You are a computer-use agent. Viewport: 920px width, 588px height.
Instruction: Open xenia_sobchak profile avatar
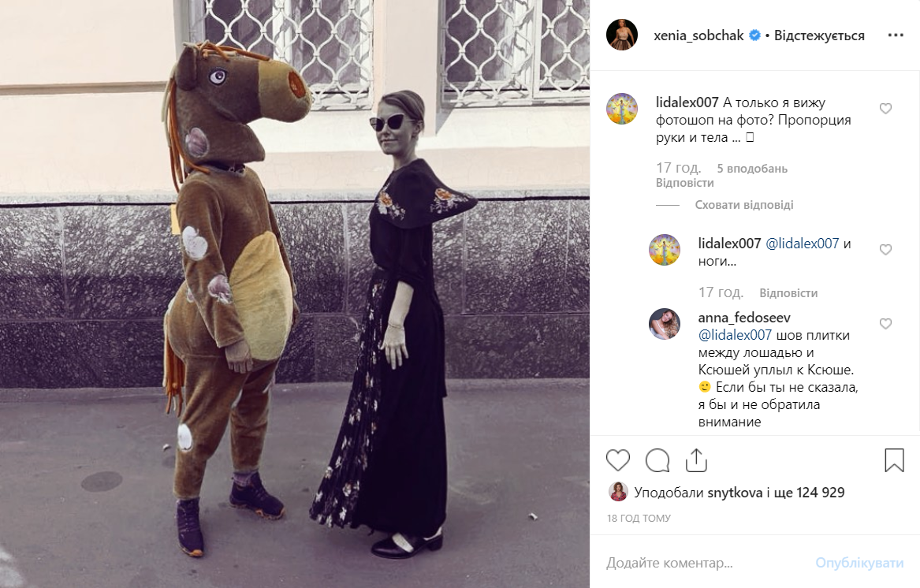point(622,35)
